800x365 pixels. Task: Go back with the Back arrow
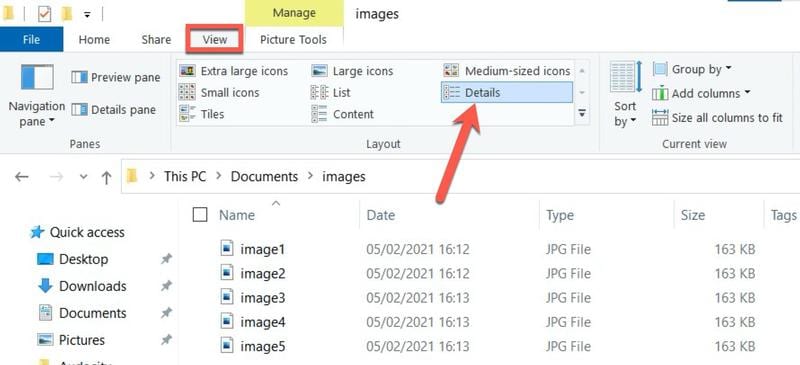[21, 177]
